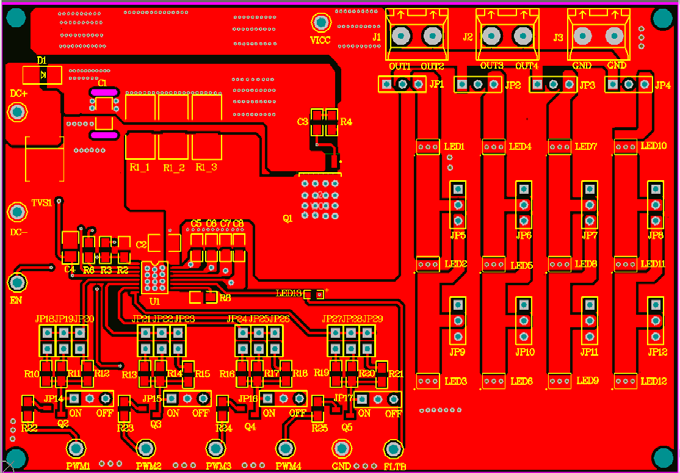
Task: Select the LED1 footprint
Action: click(428, 147)
